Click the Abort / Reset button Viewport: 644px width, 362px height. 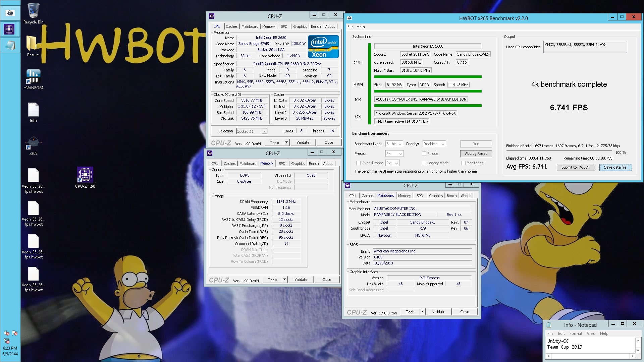point(476,154)
